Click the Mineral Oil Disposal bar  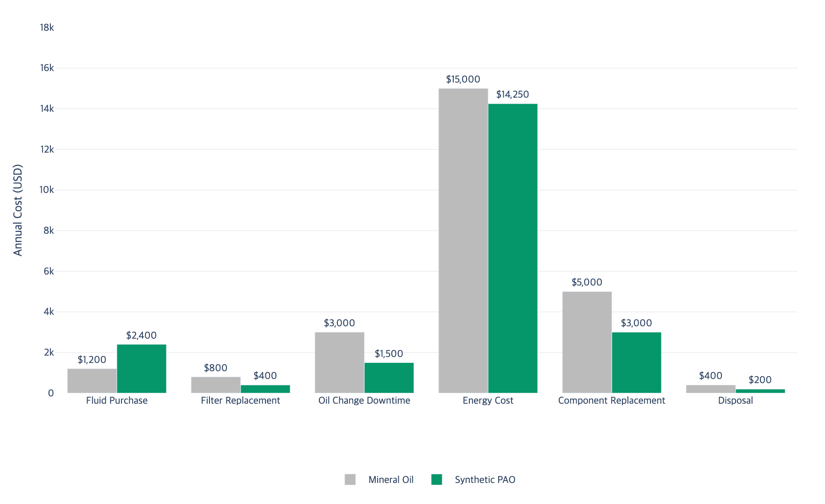pos(711,389)
